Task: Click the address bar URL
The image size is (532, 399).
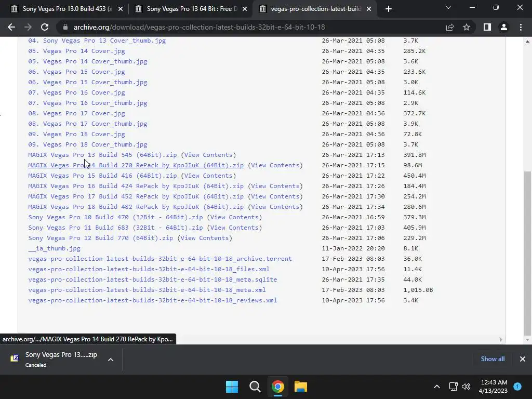Action: point(199,27)
